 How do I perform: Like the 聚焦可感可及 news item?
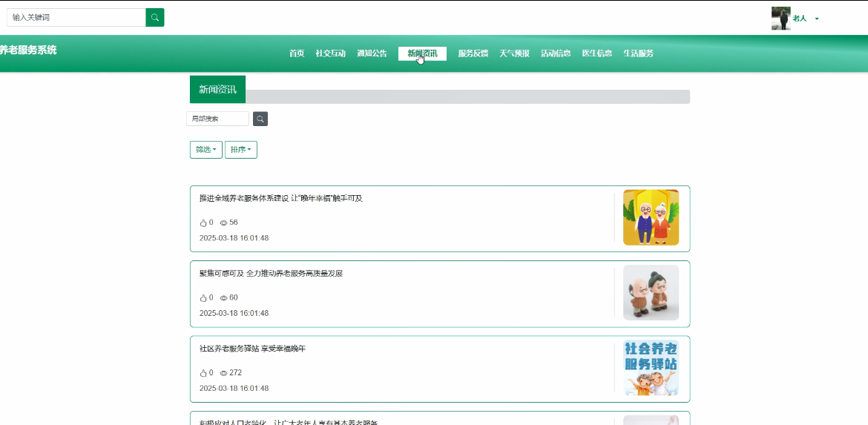pos(203,297)
